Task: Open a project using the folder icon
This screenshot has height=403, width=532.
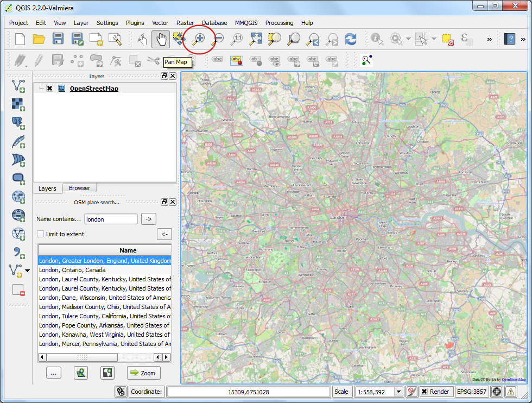Action: pos(39,39)
